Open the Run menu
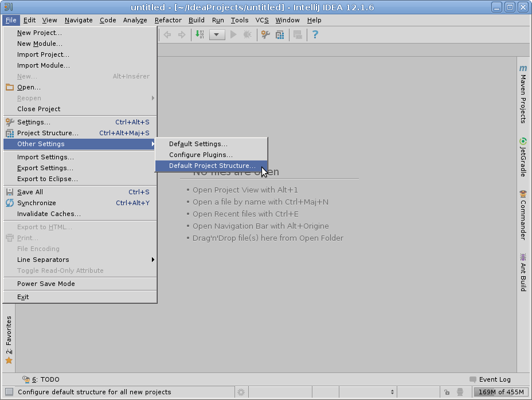The height and width of the screenshot is (400, 532). coord(218,21)
